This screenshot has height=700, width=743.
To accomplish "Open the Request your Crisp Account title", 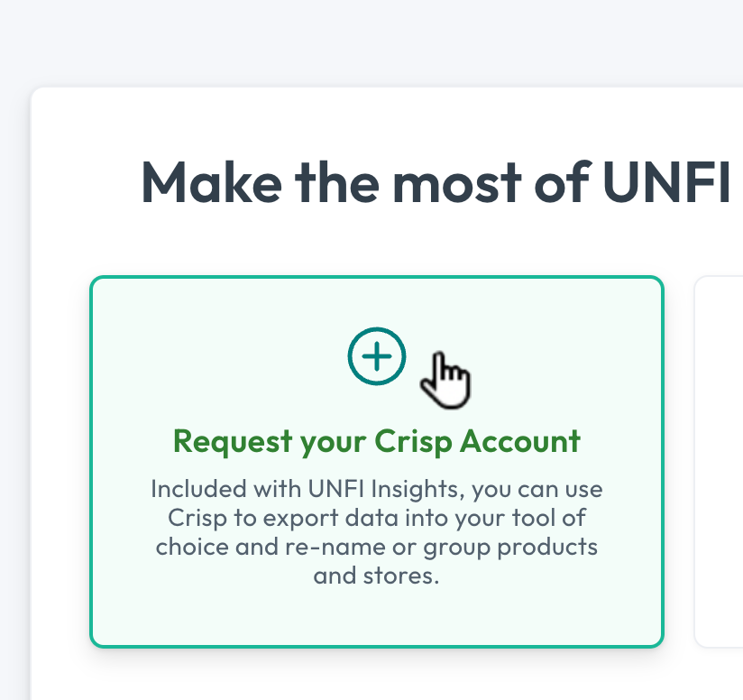I will pyautogui.click(x=376, y=441).
